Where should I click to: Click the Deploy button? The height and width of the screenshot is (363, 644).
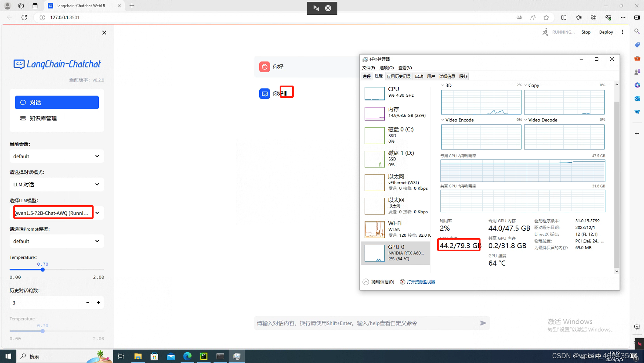pyautogui.click(x=606, y=32)
